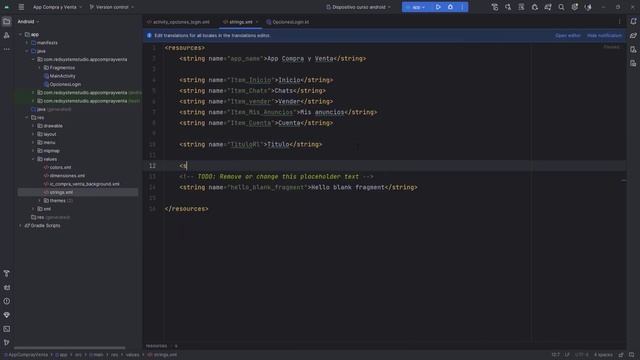Open the account profile icon
The height and width of the screenshot is (360, 640).
(x=588, y=7)
